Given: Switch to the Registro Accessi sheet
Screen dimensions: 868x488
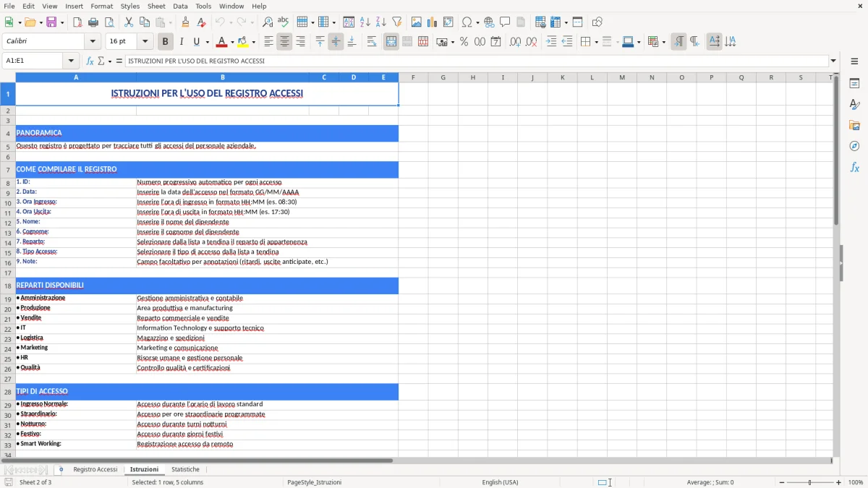Looking at the screenshot, I should pos(95,469).
